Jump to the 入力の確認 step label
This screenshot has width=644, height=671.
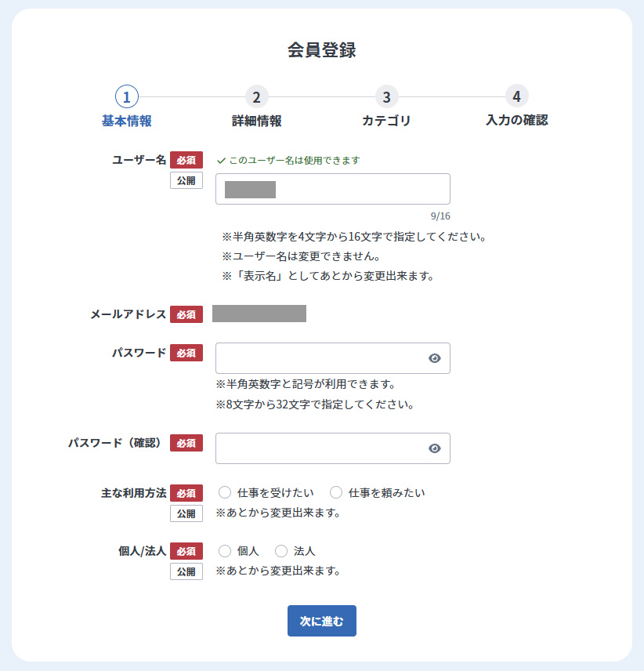[x=516, y=120]
